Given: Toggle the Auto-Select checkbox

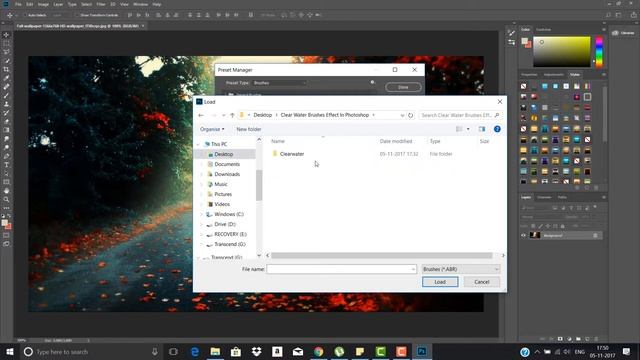Looking at the screenshot, I should click(x=24, y=15).
